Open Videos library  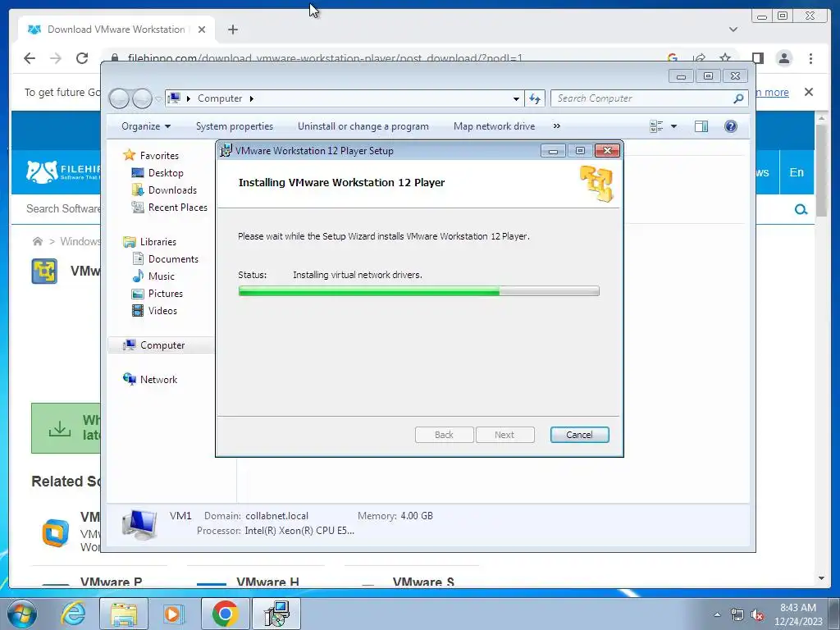(x=162, y=311)
